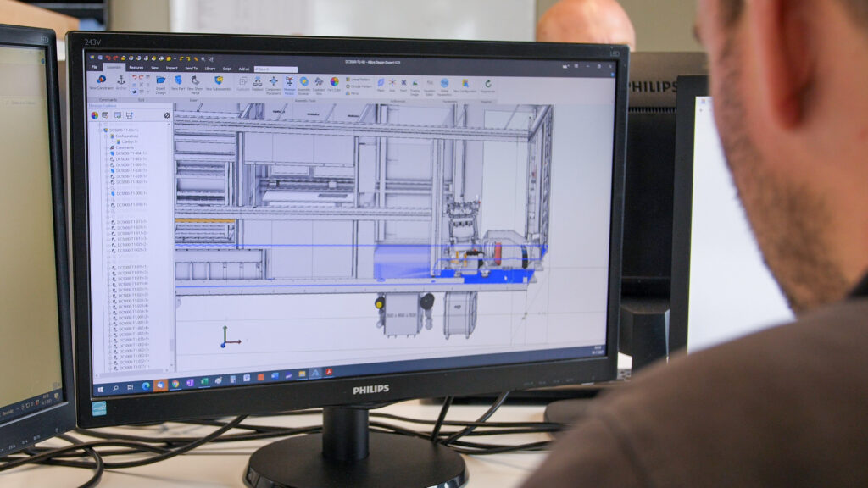Open the Smart Design tool
Viewport: 868px width, 488px height.
click(160, 81)
